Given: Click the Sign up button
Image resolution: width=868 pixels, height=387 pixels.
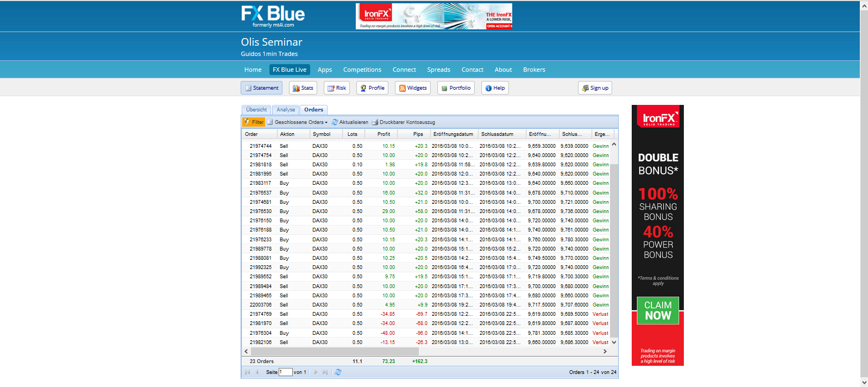Looking at the screenshot, I should 595,88.
